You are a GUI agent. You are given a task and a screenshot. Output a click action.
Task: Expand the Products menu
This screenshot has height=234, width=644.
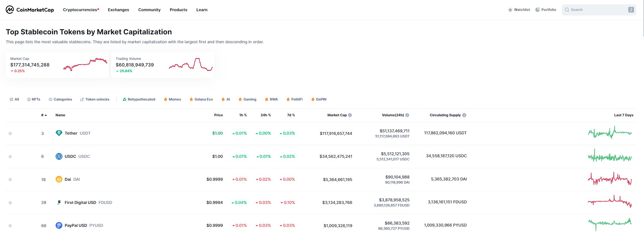pyautogui.click(x=178, y=10)
